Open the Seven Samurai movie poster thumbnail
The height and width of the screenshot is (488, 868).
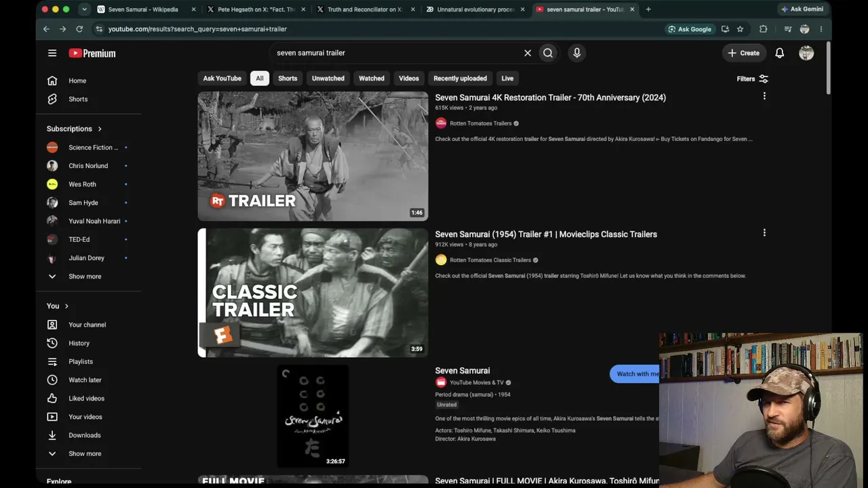(x=313, y=416)
